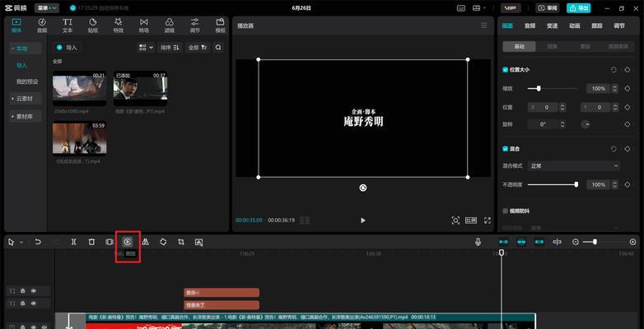Expand the 云素材 cloud materials section
Image resolution: width=644 pixels, height=329 pixels.
click(x=26, y=99)
